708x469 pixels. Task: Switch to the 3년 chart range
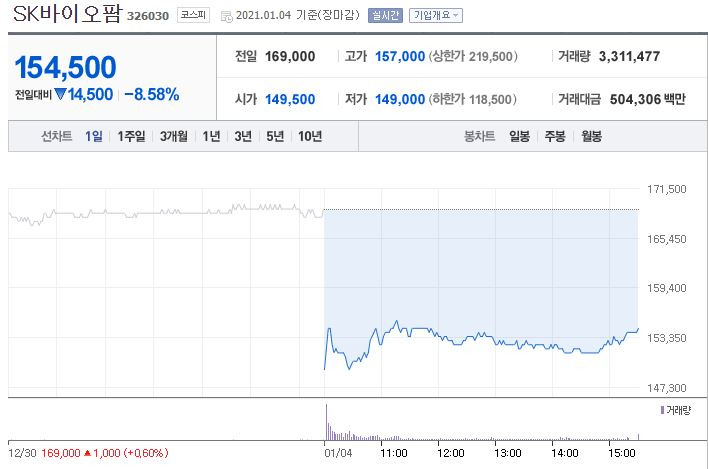pos(243,136)
